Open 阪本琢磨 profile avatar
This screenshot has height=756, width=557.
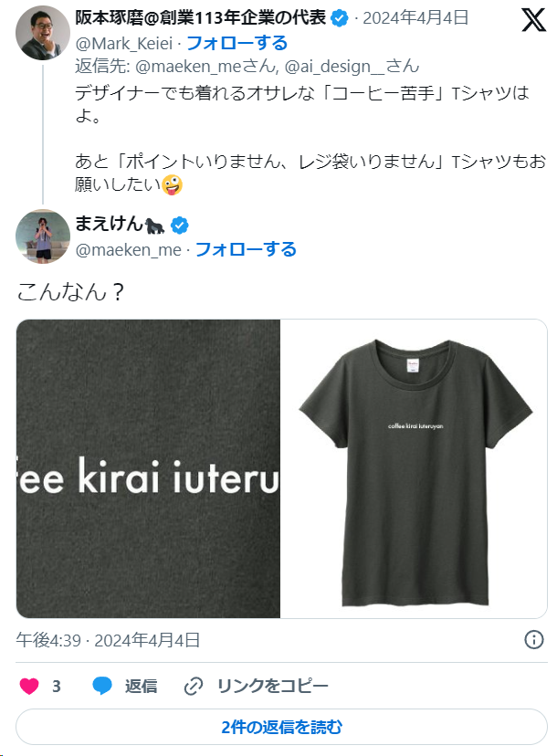coord(43,33)
